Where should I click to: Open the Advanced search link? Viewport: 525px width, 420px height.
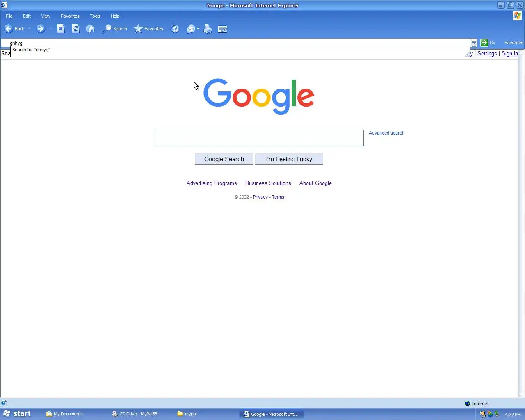[x=386, y=133]
